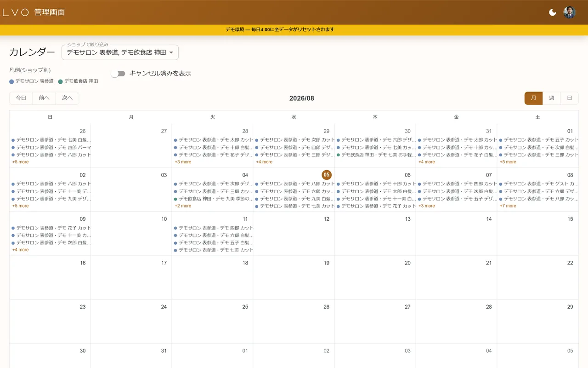Open デモ 四郎 カット event on August 11
The width and height of the screenshot is (588, 368).
pos(213,228)
